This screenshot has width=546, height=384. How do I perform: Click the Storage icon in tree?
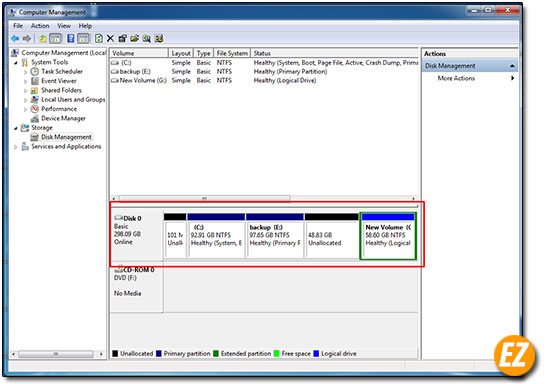25,128
